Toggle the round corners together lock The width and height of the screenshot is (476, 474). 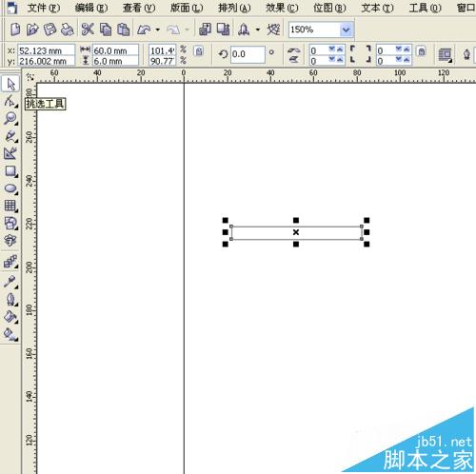click(x=421, y=50)
